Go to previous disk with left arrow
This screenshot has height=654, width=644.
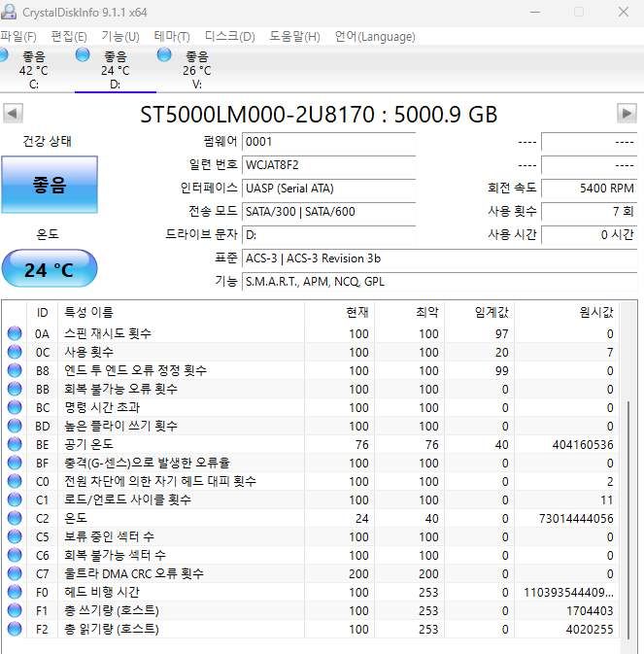point(13,114)
